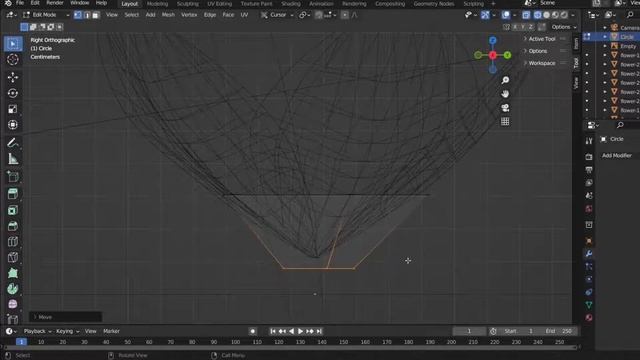Image resolution: width=640 pixels, height=360 pixels.
Task: Select the Add Cube tool
Action: pyautogui.click(x=13, y=177)
